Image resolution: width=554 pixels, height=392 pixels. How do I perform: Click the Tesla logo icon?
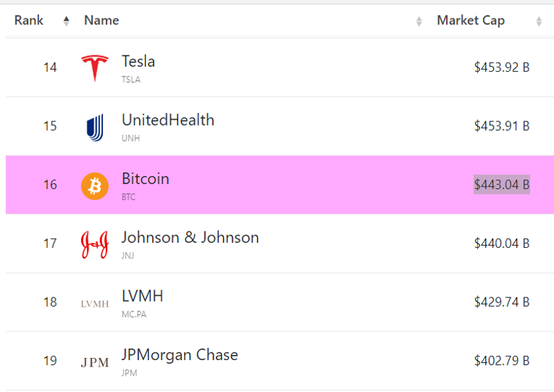pyautogui.click(x=94, y=68)
